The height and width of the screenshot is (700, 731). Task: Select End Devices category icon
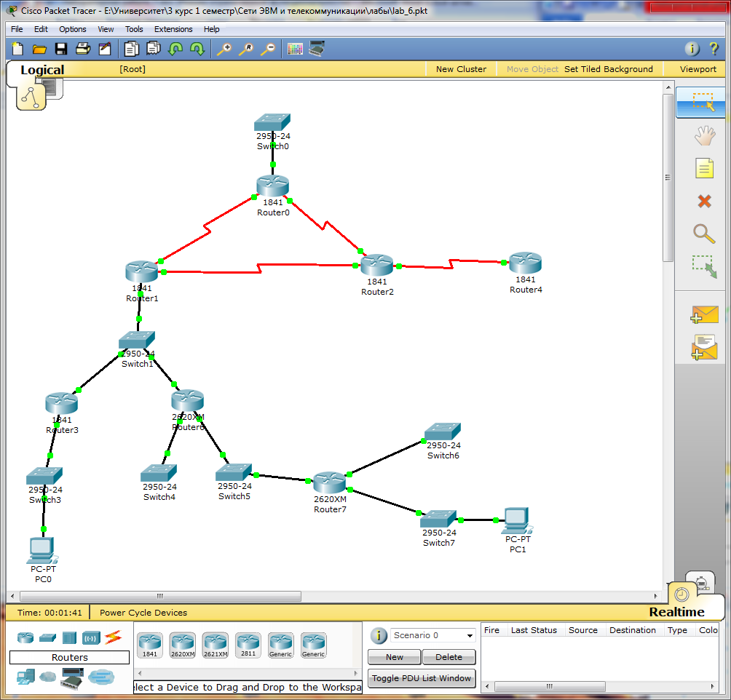pos(25,677)
